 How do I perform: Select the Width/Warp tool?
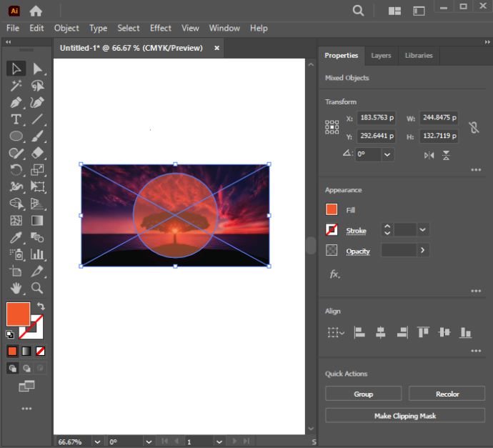[x=16, y=186]
